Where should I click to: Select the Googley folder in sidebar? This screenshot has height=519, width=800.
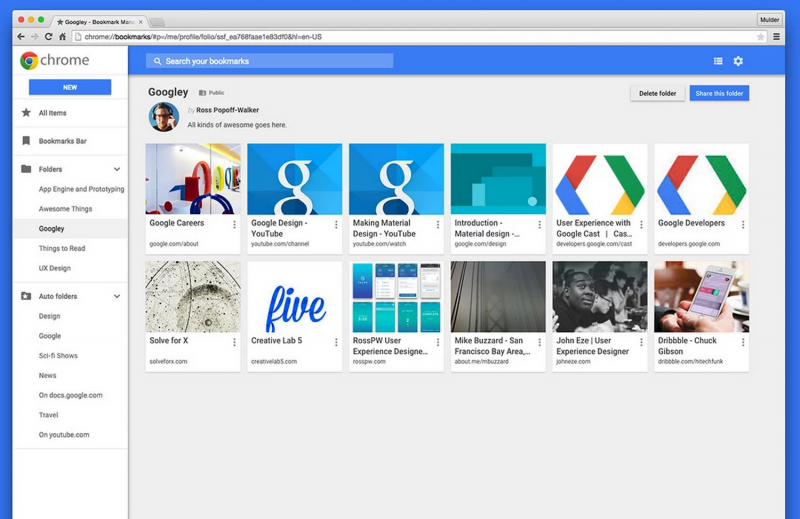coord(70,229)
